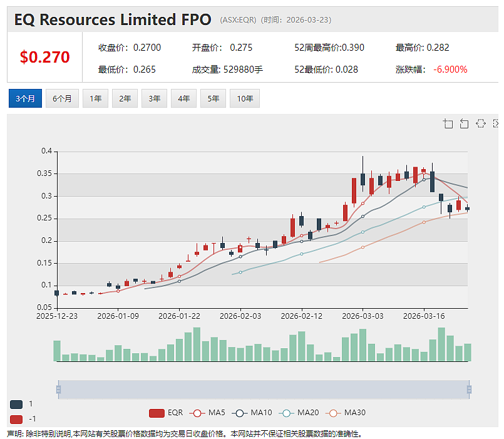Click the 2026-03-03 x-axis date label
The width and height of the screenshot is (504, 439).
(x=363, y=316)
